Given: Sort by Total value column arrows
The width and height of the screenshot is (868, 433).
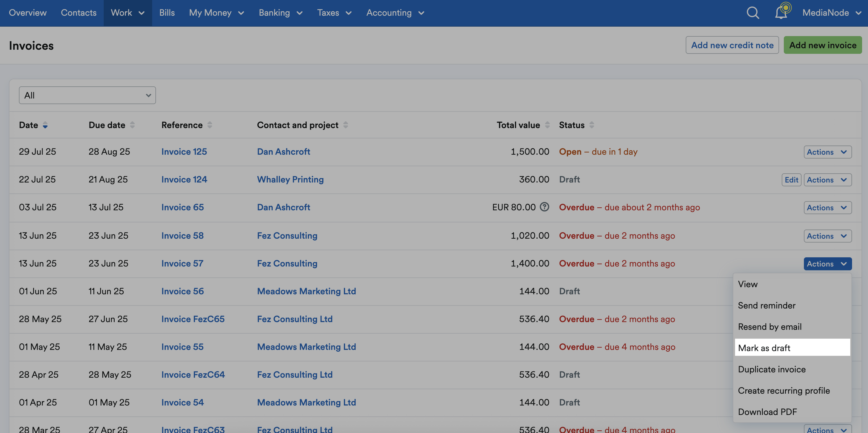Looking at the screenshot, I should click(x=547, y=125).
